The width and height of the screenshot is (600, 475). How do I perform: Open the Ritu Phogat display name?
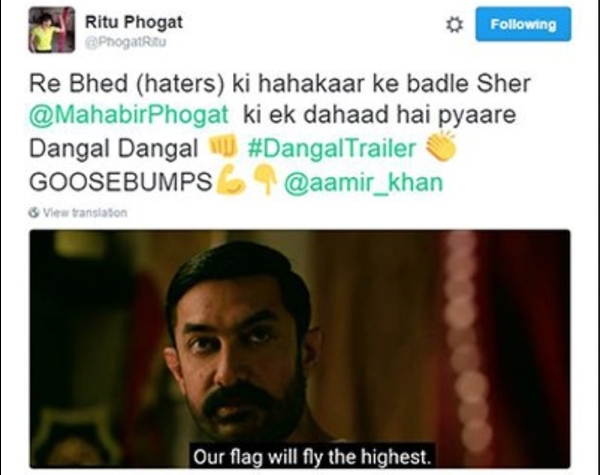click(x=134, y=22)
